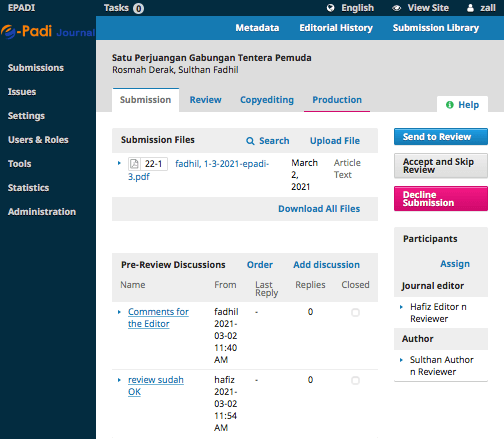504x439 pixels.
Task: Open Users & Roles in the sidebar
Action: [x=38, y=140]
